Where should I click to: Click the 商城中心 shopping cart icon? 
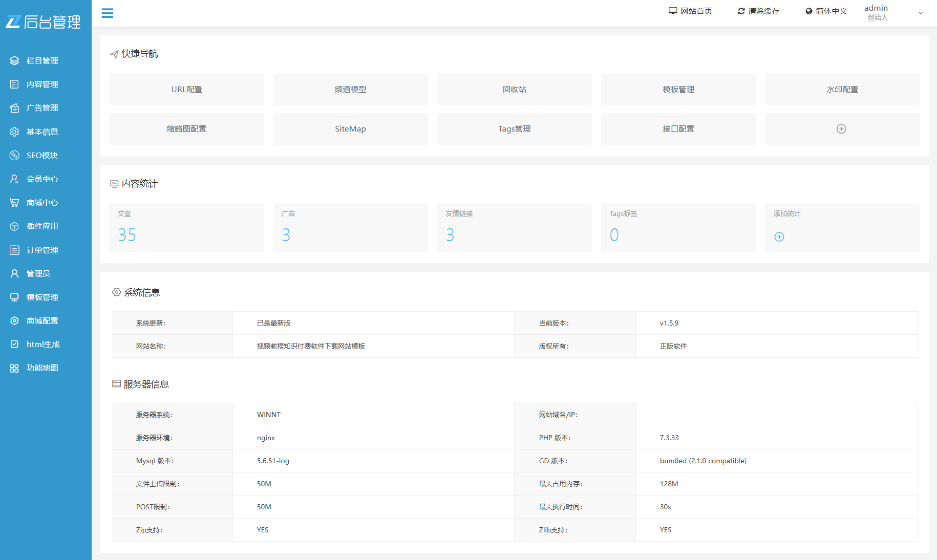(x=14, y=203)
